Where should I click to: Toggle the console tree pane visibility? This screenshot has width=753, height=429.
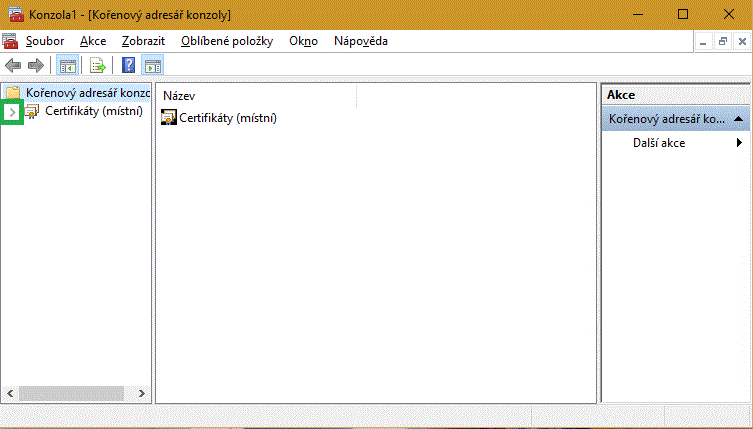coord(68,66)
